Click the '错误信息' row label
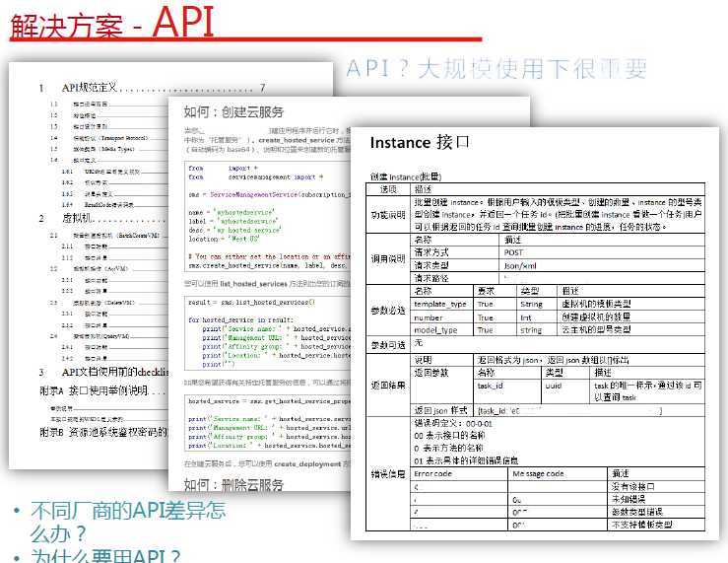The width and height of the screenshot is (728, 563). tap(388, 474)
